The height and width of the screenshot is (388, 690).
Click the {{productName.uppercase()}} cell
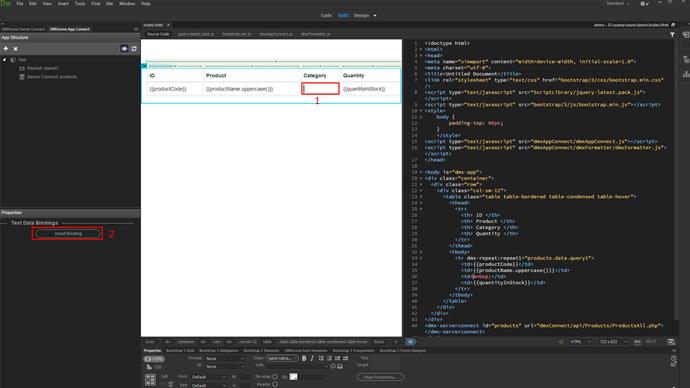click(252, 89)
